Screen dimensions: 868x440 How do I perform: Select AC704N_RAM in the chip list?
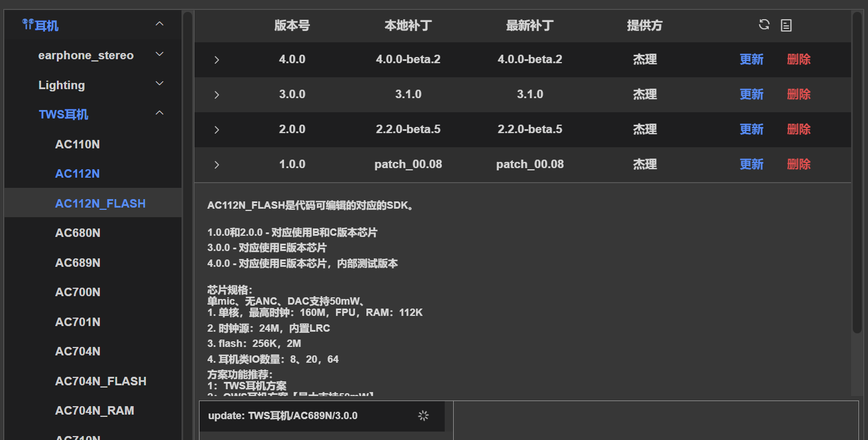coord(95,411)
